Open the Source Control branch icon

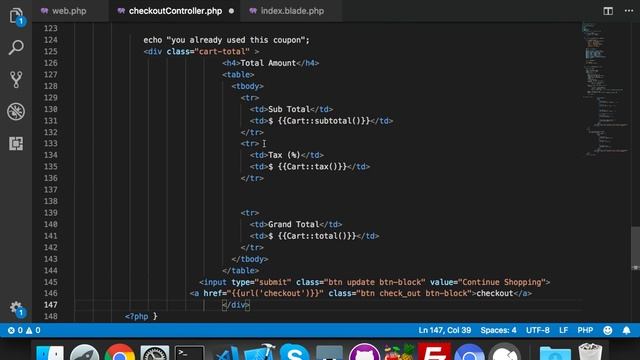point(16,80)
